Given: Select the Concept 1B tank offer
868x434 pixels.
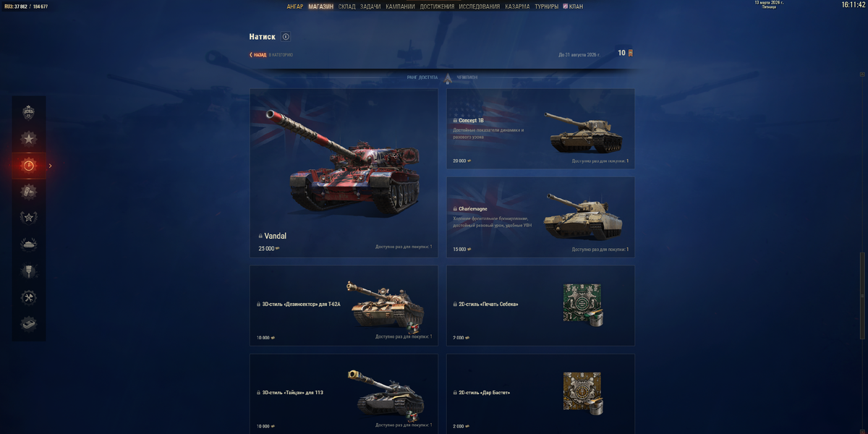Looking at the screenshot, I should (540, 129).
